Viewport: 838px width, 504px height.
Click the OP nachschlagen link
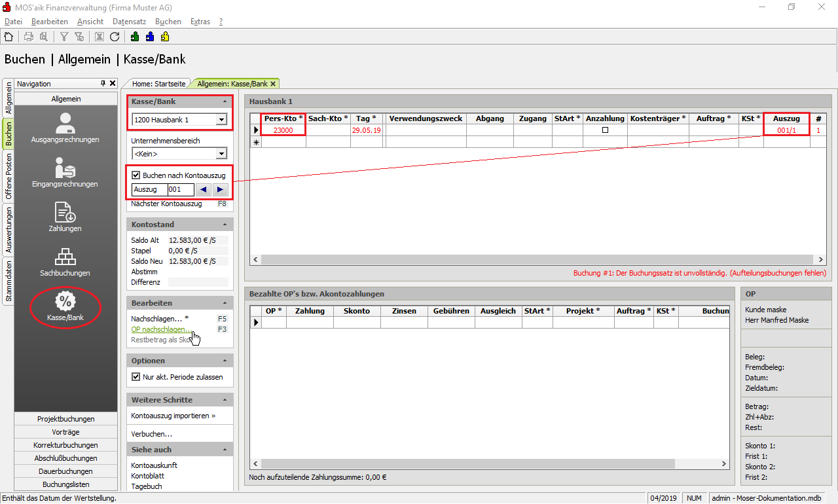(162, 329)
